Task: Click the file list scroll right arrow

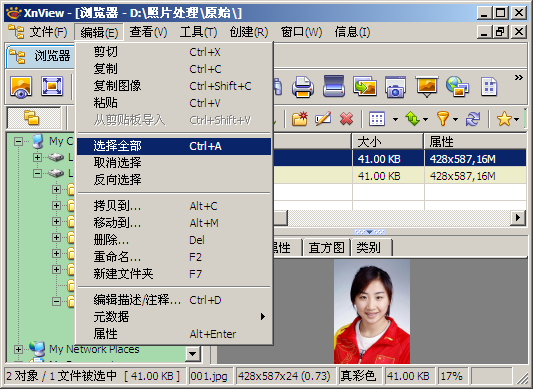Action: (518, 217)
